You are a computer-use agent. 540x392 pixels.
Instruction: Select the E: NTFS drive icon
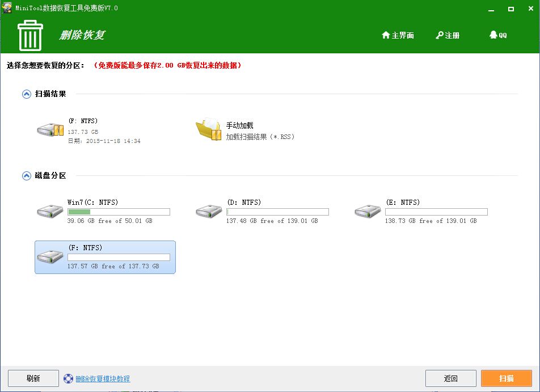point(368,211)
